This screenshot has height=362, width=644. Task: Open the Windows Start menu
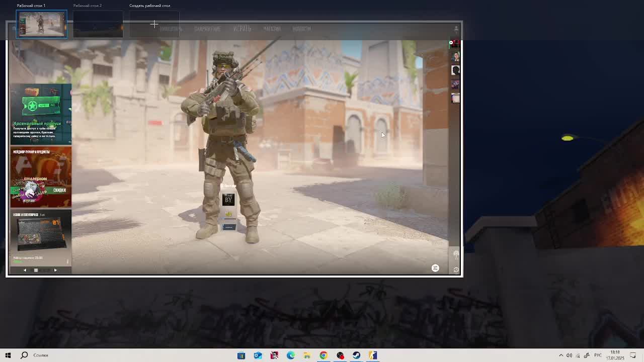(x=8, y=355)
